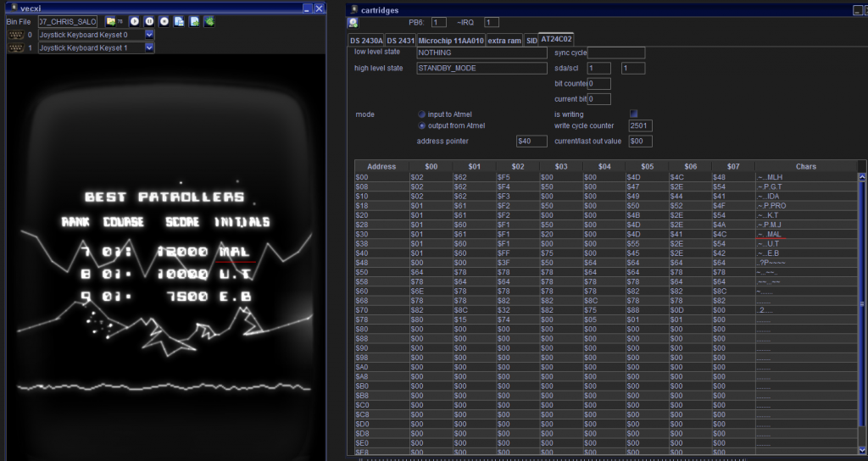The height and width of the screenshot is (461, 868).
Task: Expand the Joystick Keyboard Keyset 1 dropdown
Action: (149, 48)
